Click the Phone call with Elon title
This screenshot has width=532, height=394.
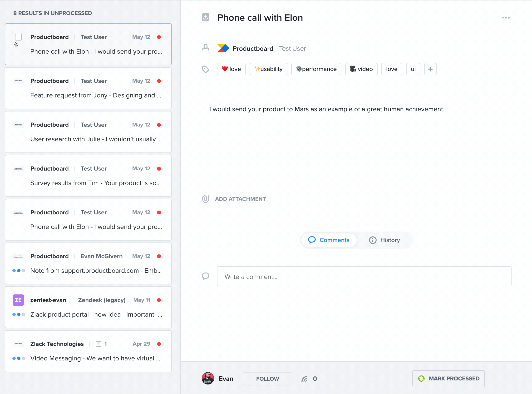260,18
